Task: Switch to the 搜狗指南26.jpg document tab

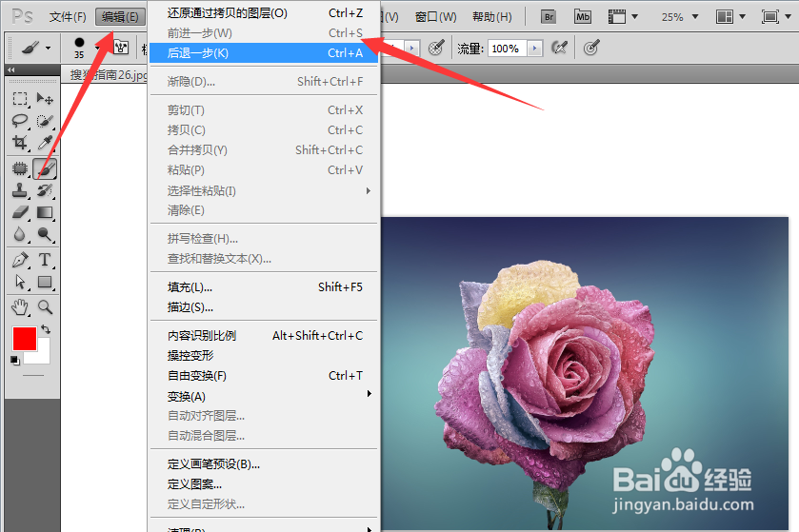Action: pos(108,75)
